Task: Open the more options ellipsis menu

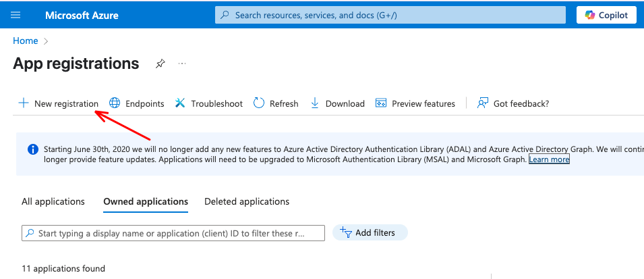Action: 181,64
